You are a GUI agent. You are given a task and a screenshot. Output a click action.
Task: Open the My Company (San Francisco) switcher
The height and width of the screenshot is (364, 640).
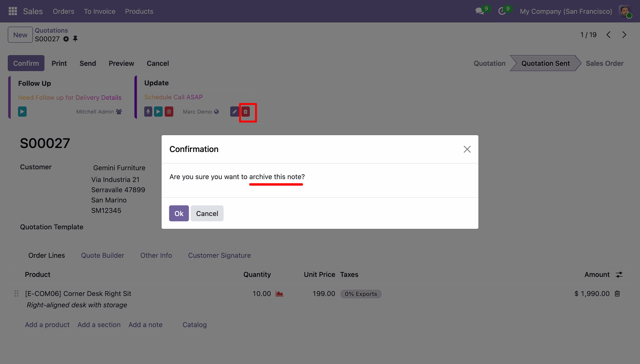[x=566, y=11]
